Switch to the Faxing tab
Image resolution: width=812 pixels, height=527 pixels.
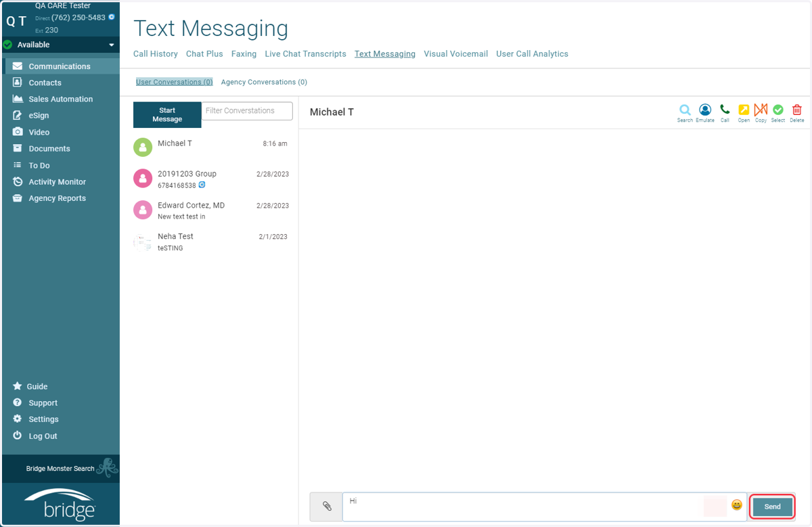tap(244, 54)
